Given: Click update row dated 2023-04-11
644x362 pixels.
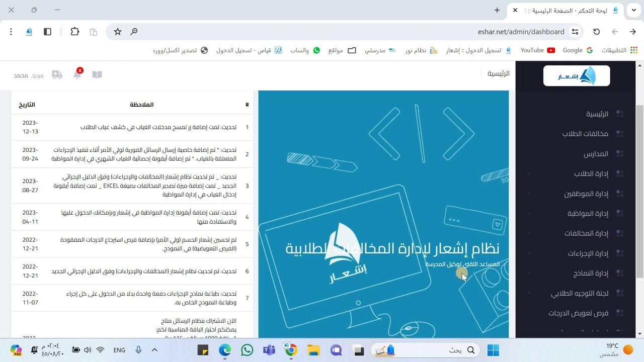Looking at the screenshot, I should coord(132,217).
